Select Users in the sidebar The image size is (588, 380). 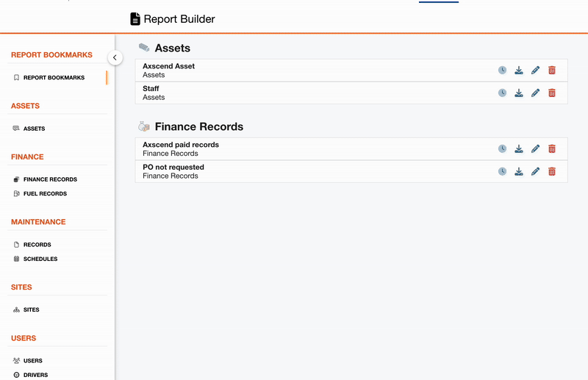click(32, 361)
